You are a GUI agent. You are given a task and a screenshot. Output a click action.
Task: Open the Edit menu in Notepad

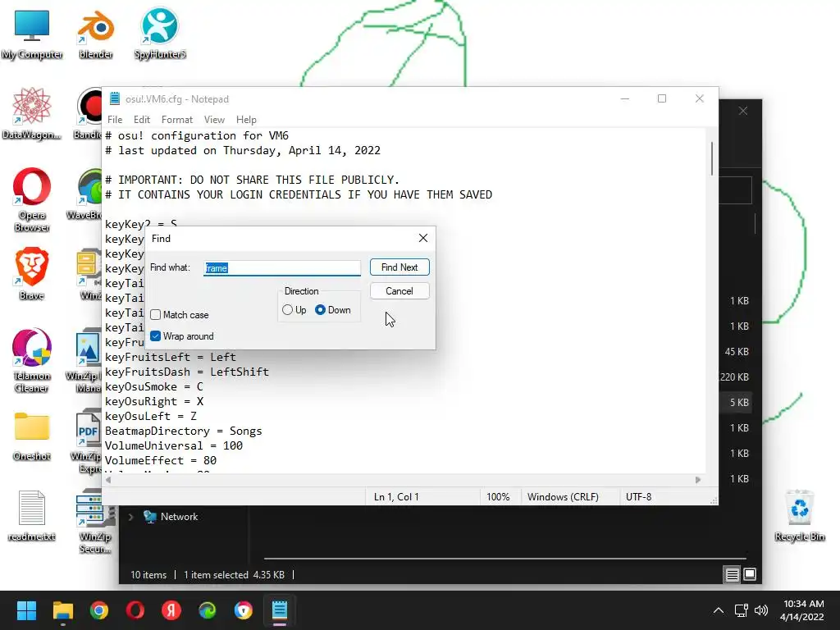(x=141, y=120)
